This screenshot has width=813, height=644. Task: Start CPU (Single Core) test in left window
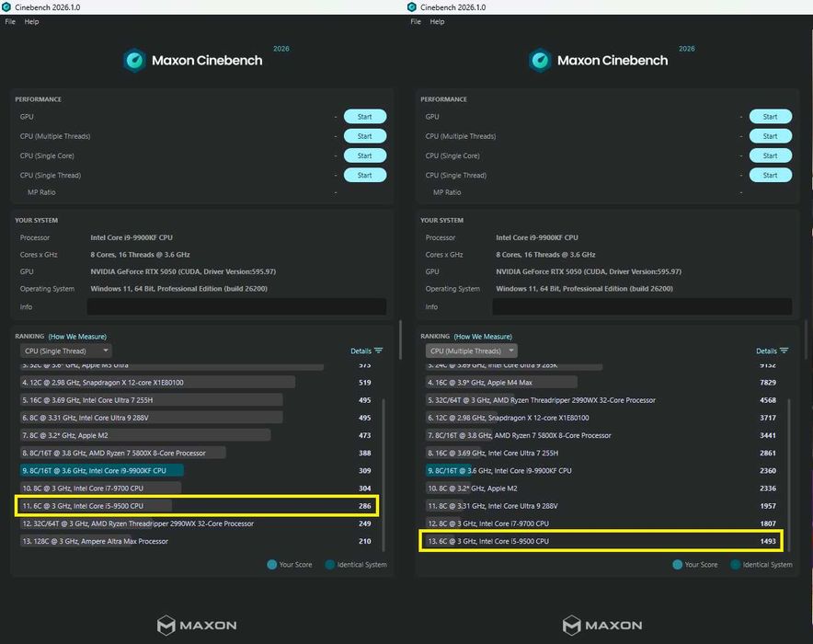pyautogui.click(x=365, y=155)
